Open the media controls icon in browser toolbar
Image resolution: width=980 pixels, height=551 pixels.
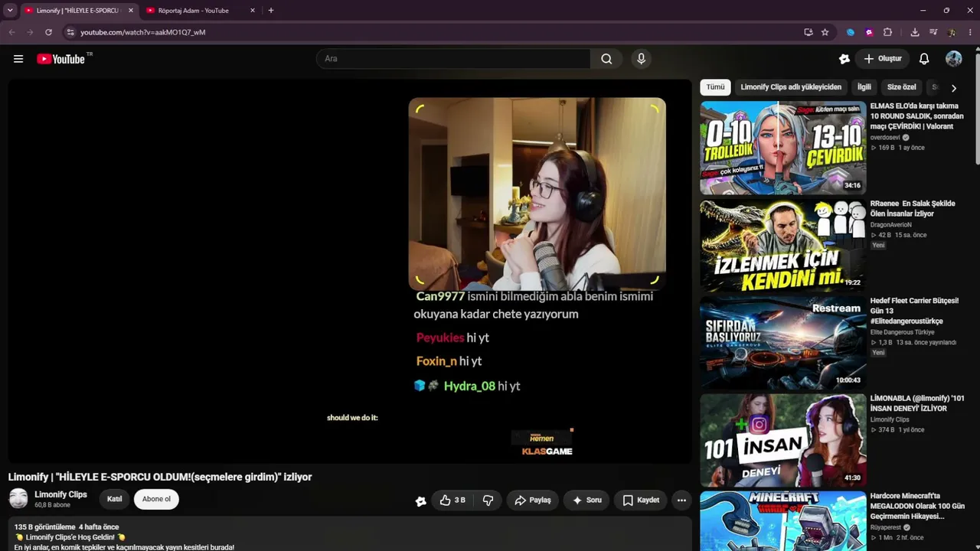(x=933, y=32)
